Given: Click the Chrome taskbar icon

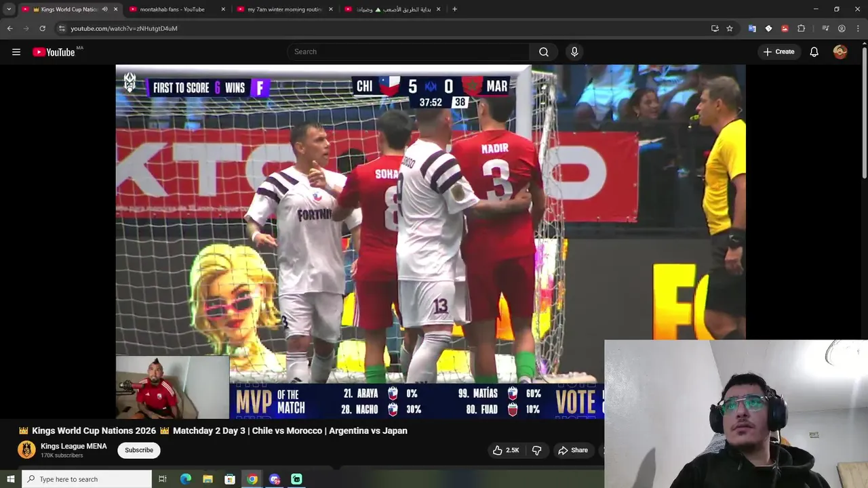Looking at the screenshot, I should 252,479.
